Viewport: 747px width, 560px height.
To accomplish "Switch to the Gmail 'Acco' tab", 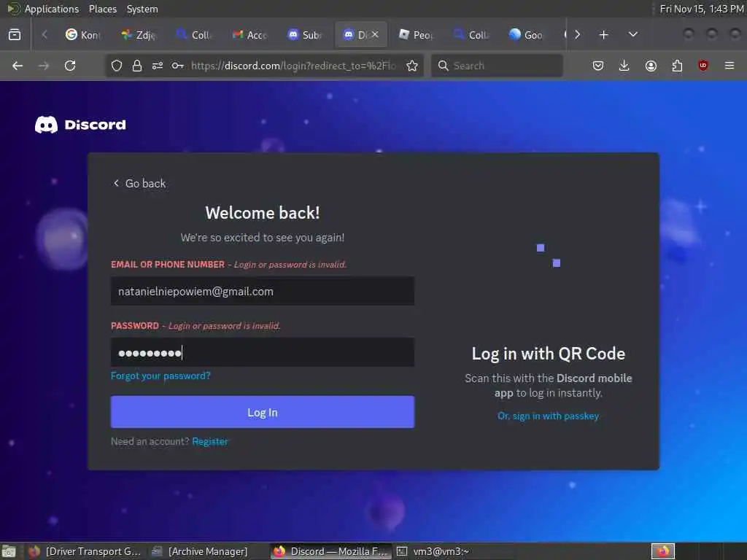I will (249, 35).
